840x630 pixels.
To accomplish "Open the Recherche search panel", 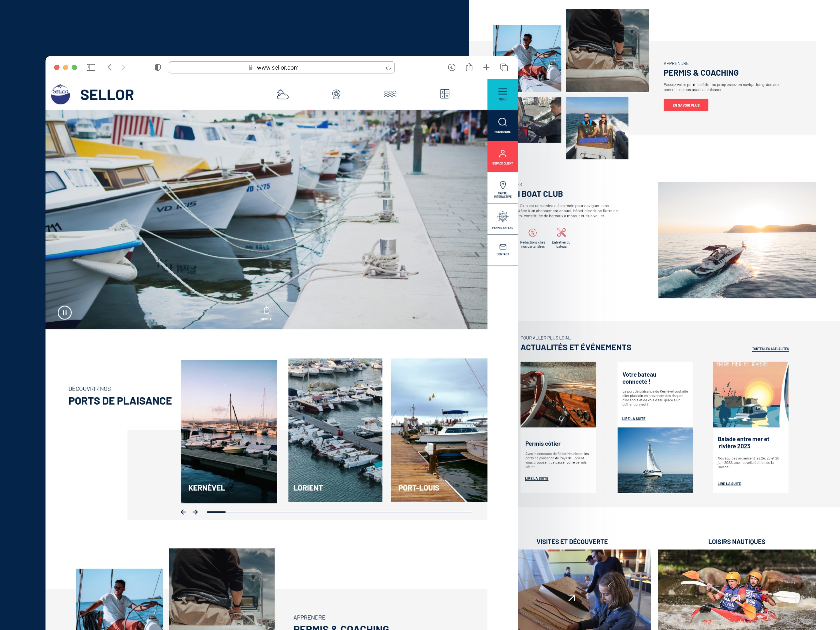I will [x=502, y=125].
